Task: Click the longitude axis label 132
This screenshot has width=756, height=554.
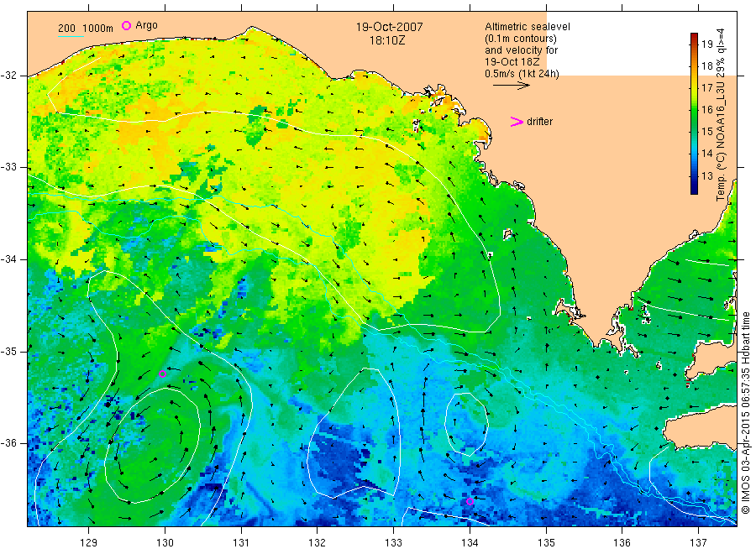Action: coord(318,543)
